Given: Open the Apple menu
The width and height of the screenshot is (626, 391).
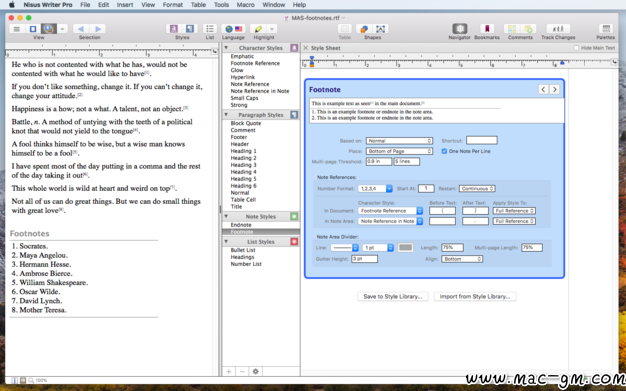Looking at the screenshot, I should click(12, 5).
